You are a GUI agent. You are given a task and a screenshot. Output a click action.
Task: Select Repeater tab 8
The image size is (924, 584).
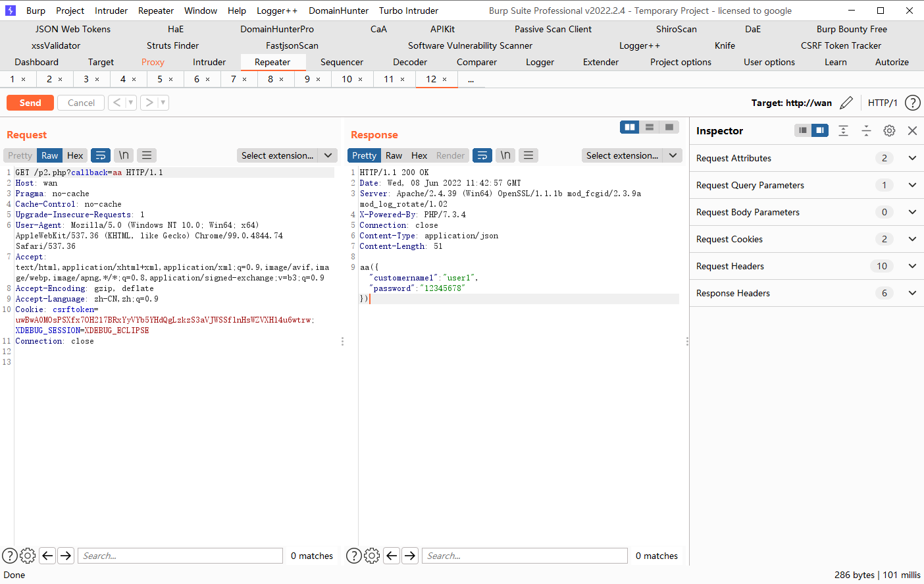[270, 79]
